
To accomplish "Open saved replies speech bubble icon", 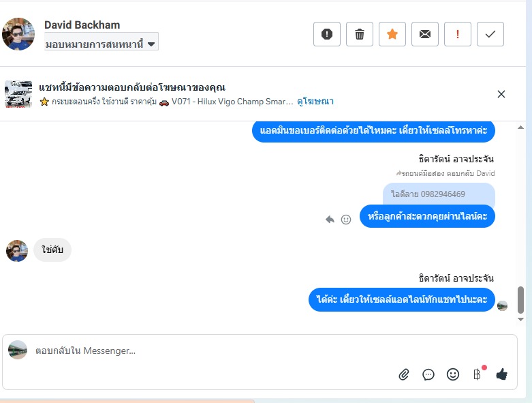I will click(428, 374).
